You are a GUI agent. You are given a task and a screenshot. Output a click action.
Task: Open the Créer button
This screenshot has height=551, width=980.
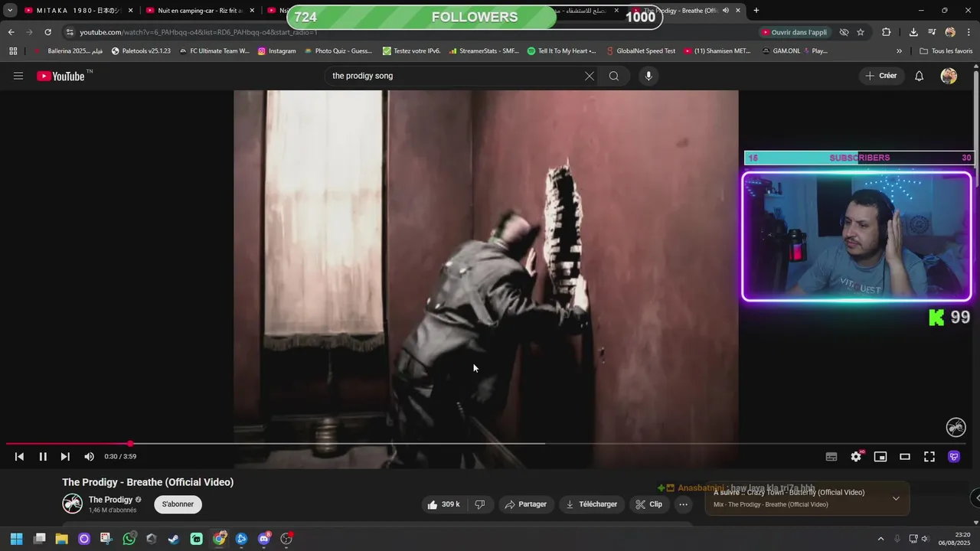881,76
